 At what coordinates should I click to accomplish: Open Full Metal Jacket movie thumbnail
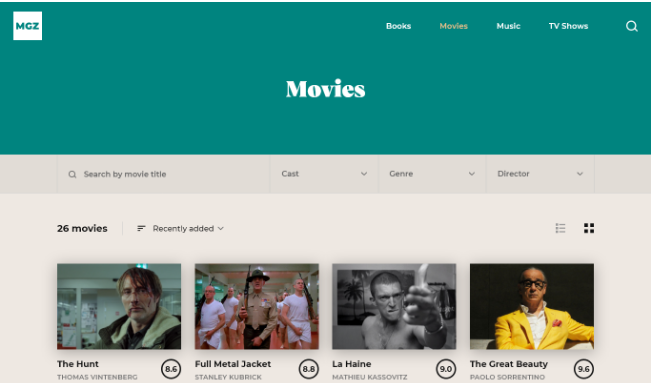coord(257,306)
